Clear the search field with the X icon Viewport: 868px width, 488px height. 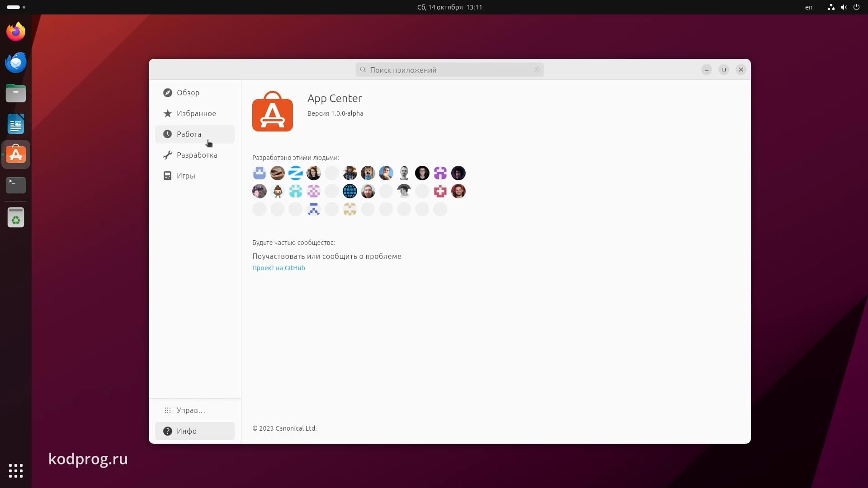click(x=537, y=70)
